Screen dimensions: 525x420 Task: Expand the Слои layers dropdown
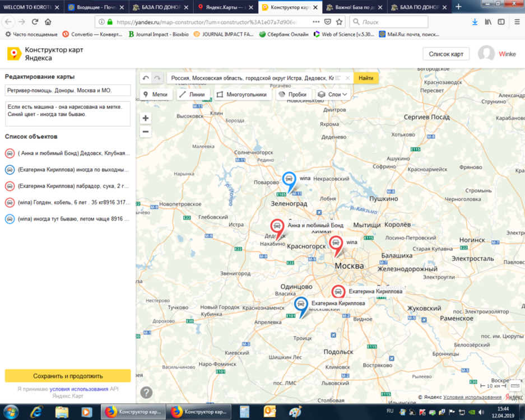point(333,95)
